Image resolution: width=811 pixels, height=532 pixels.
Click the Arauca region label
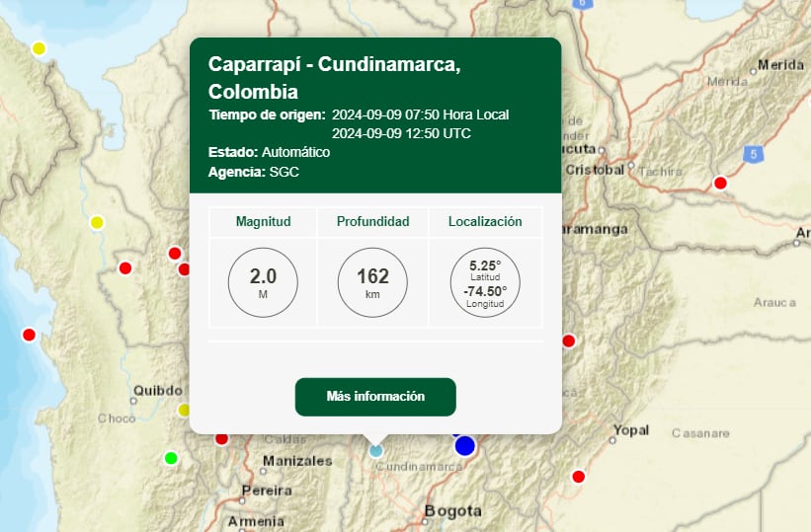tap(774, 302)
